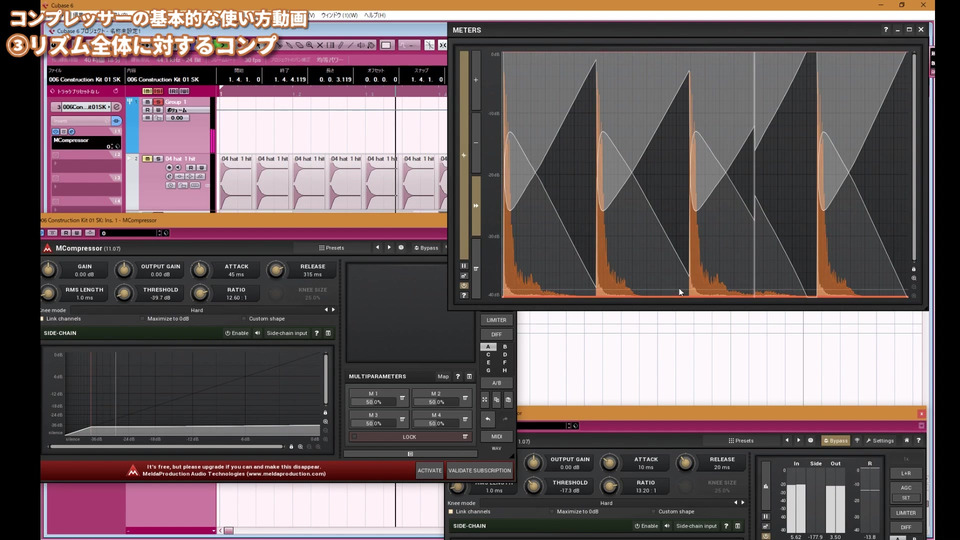Click the copy preset icon below A/B
The height and width of the screenshot is (540, 960).
pos(497,400)
